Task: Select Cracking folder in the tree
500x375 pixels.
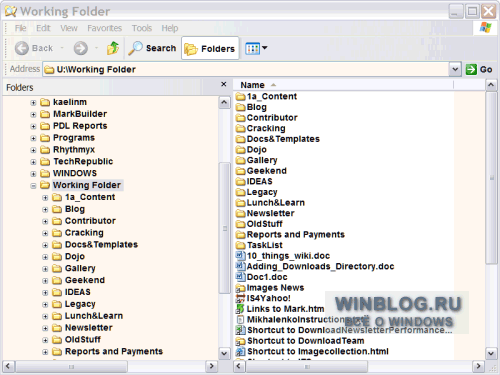Action: (84, 233)
